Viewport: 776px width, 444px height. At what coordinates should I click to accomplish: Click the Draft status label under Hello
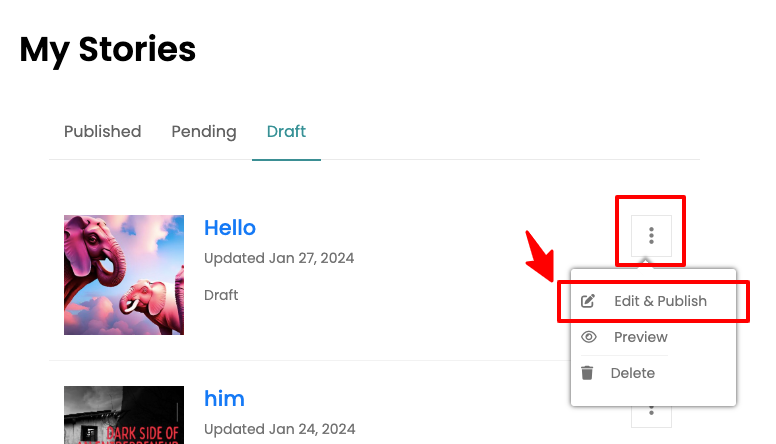click(221, 295)
